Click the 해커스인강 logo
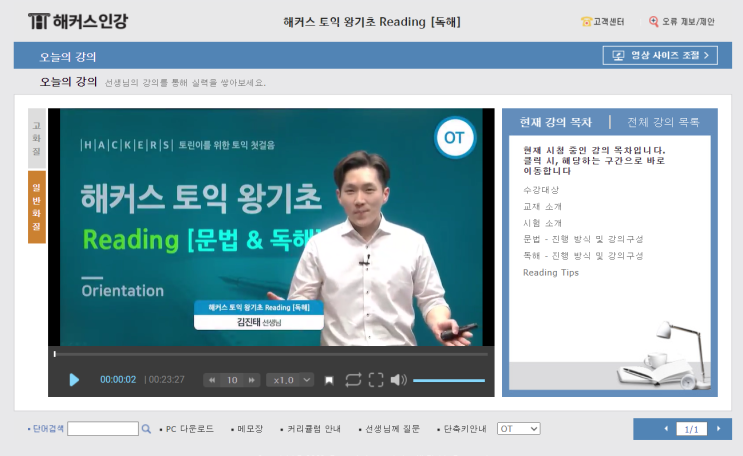This screenshot has width=743, height=456. coord(78,21)
